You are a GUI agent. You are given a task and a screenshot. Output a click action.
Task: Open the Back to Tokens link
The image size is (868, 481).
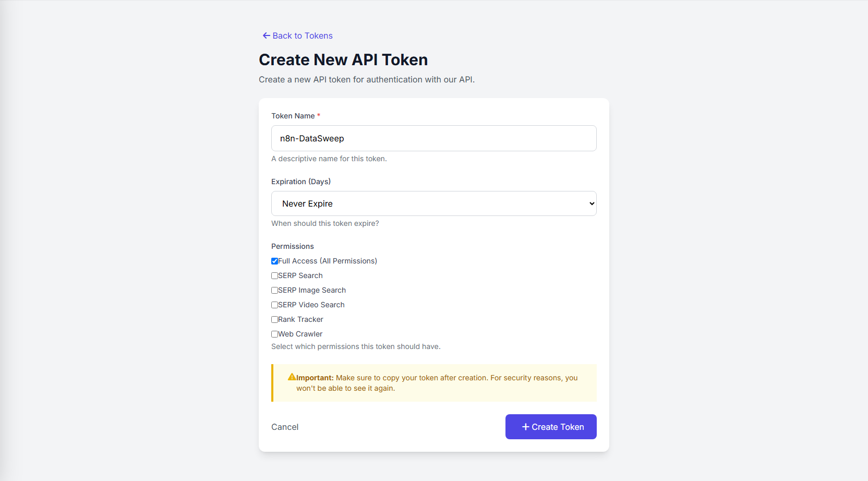302,35
